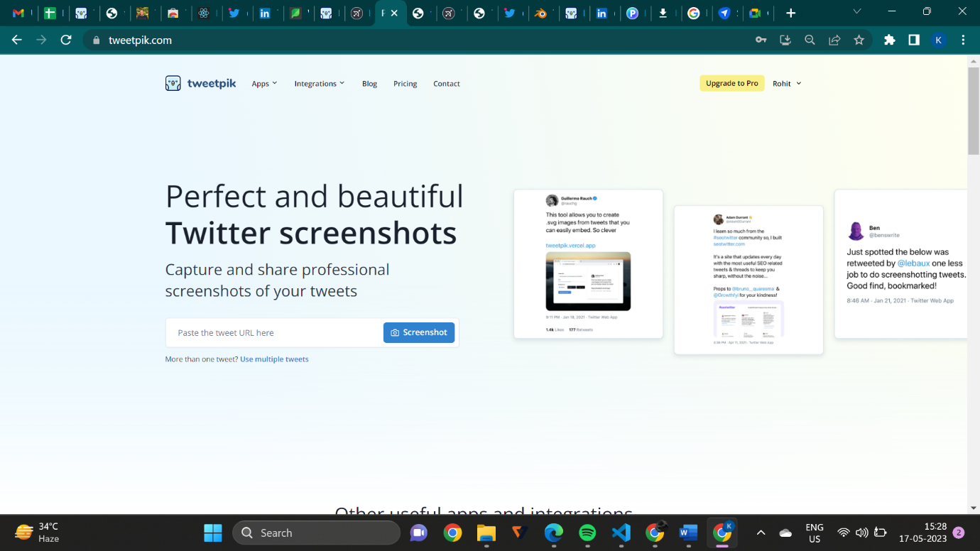Open the Wi-Fi network tray icon
Image resolution: width=980 pixels, height=551 pixels.
(x=844, y=533)
